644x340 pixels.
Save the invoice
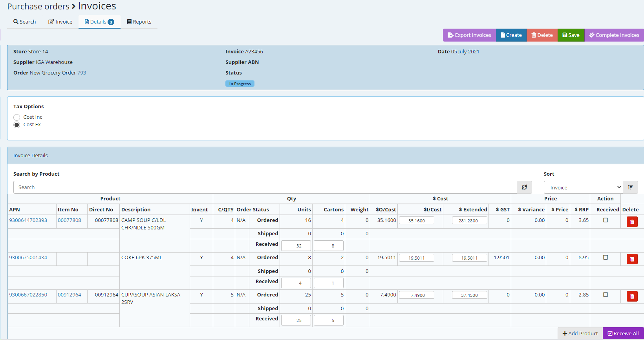click(x=571, y=35)
